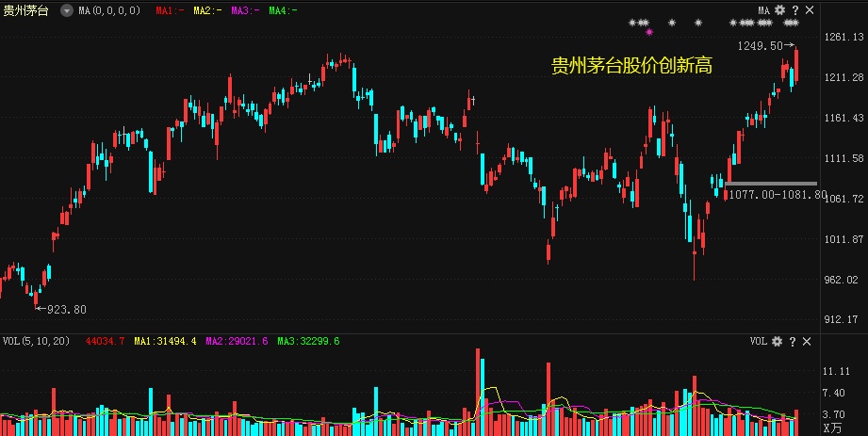Click volume axis value 3.70
This screenshot has width=868, height=436.
point(833,413)
